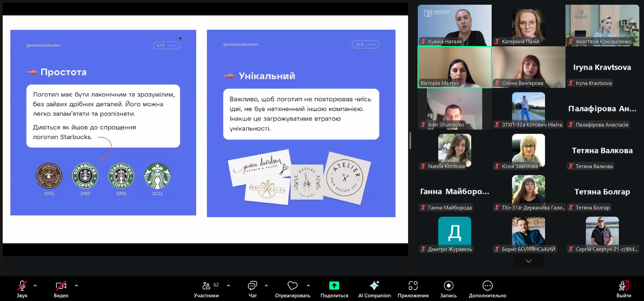Open the Чат chat panel

(x=252, y=289)
